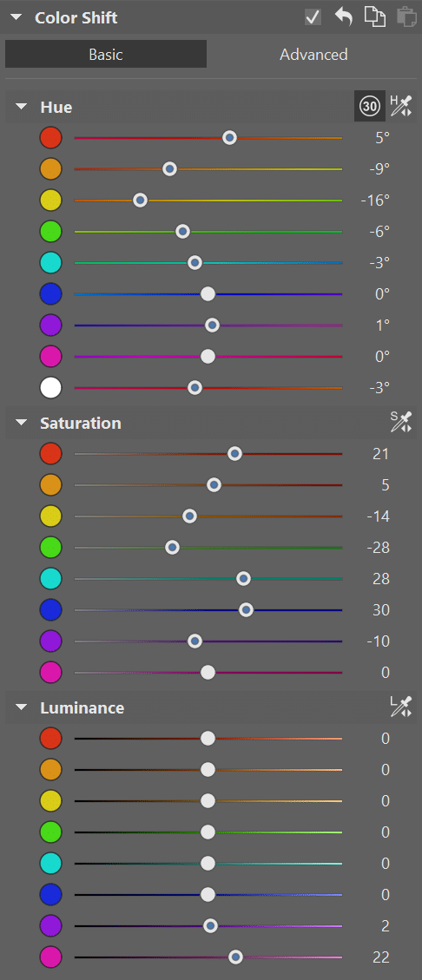
Task: Click the blue Saturation slider handle at 30
Action: (x=247, y=610)
